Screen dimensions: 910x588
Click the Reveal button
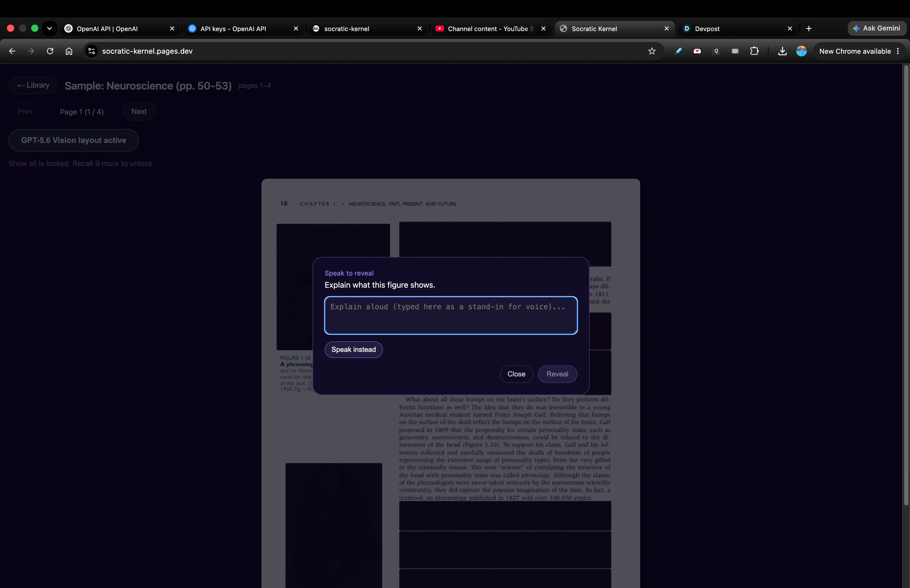coord(557,374)
